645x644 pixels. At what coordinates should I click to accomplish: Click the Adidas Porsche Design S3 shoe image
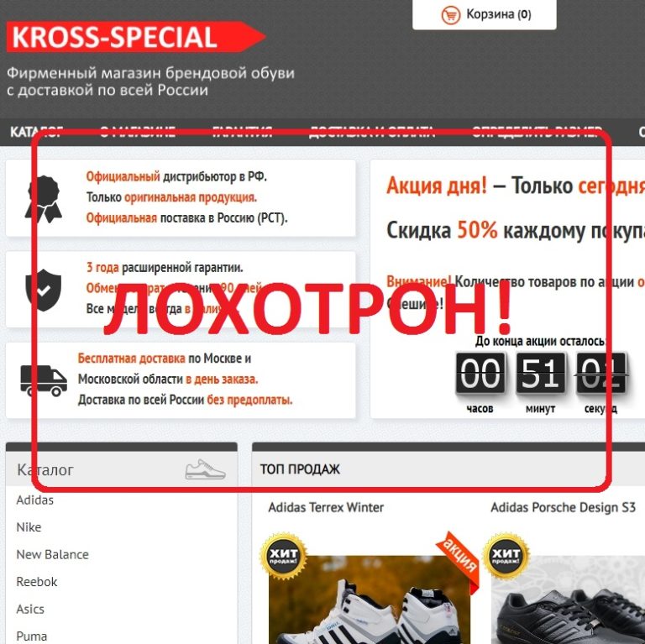coord(568,599)
